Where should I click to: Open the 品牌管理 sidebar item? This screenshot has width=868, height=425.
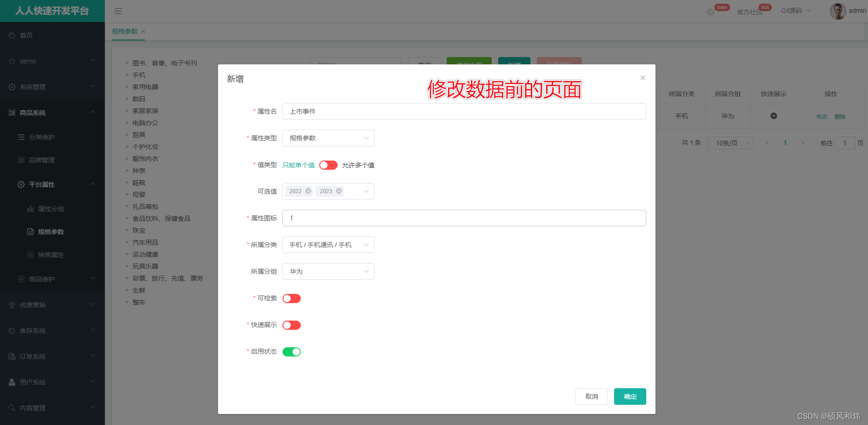click(52, 160)
